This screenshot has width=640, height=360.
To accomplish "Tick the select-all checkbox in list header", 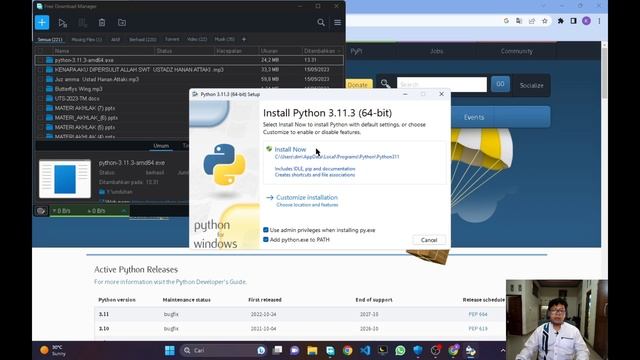I will click(40, 51).
